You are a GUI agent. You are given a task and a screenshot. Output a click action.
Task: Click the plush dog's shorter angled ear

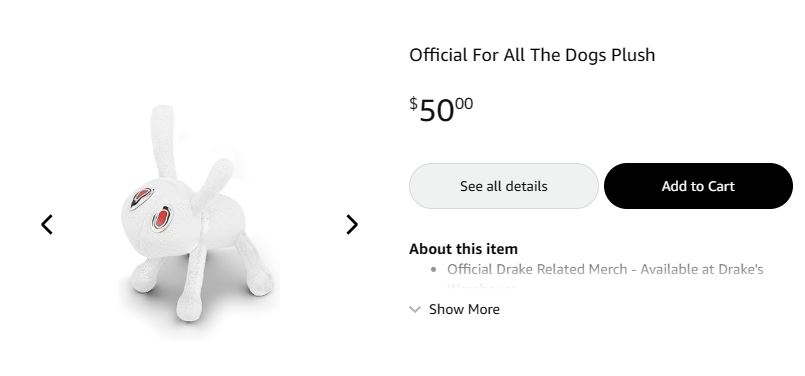[213, 184]
